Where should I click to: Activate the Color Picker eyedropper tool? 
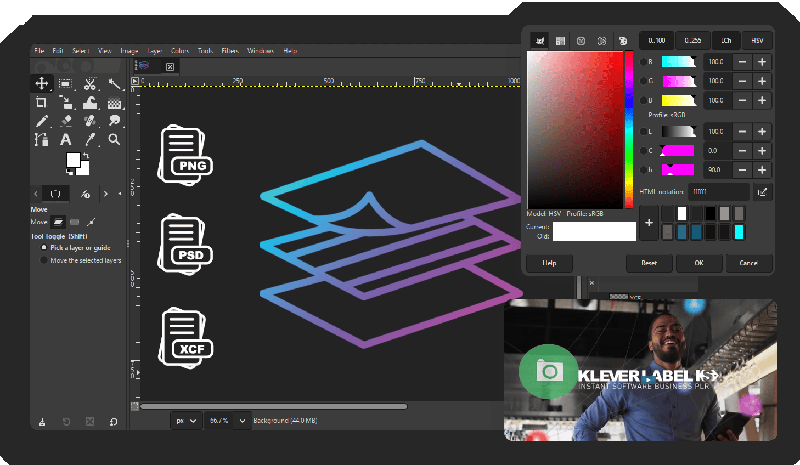tap(90, 140)
